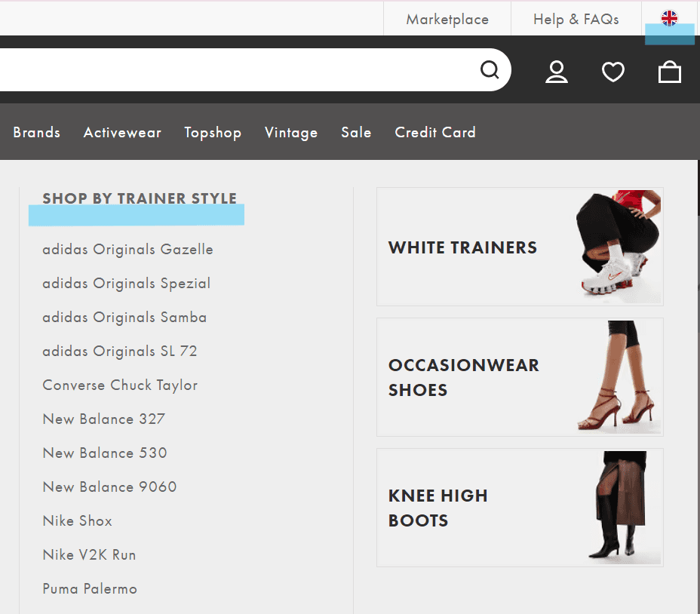Open the Credit Card menu
Viewport: 700px width, 614px height.
[435, 132]
